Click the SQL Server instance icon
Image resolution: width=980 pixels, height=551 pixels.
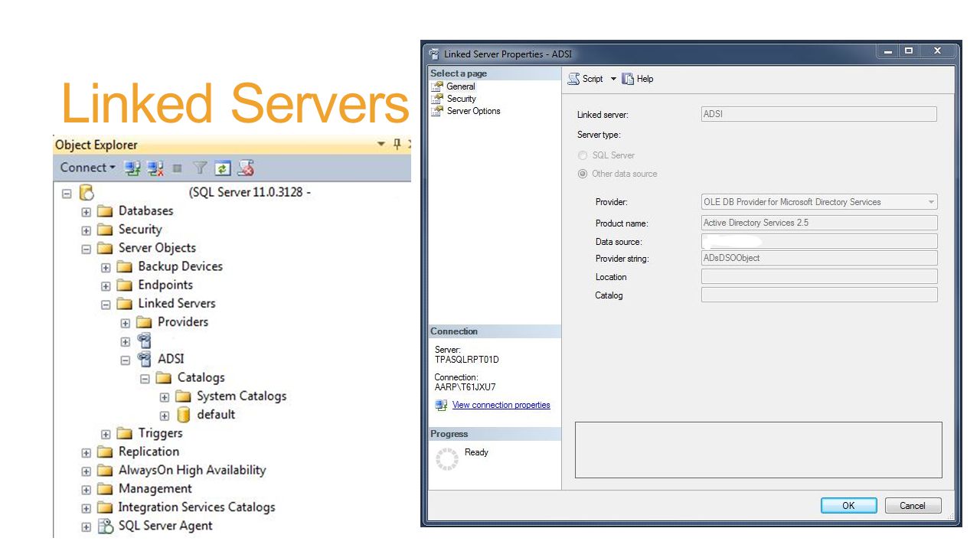pos(86,193)
